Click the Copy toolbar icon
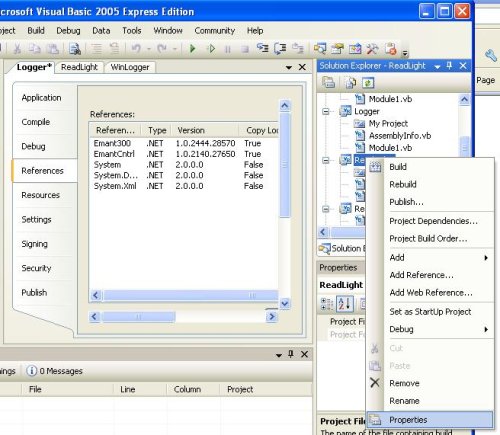The width and height of the screenshot is (500, 435). point(35,49)
